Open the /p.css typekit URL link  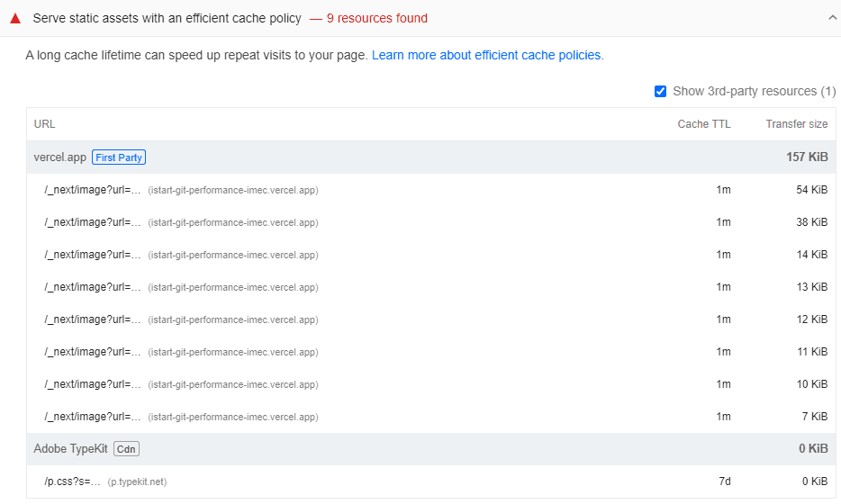[72, 481]
